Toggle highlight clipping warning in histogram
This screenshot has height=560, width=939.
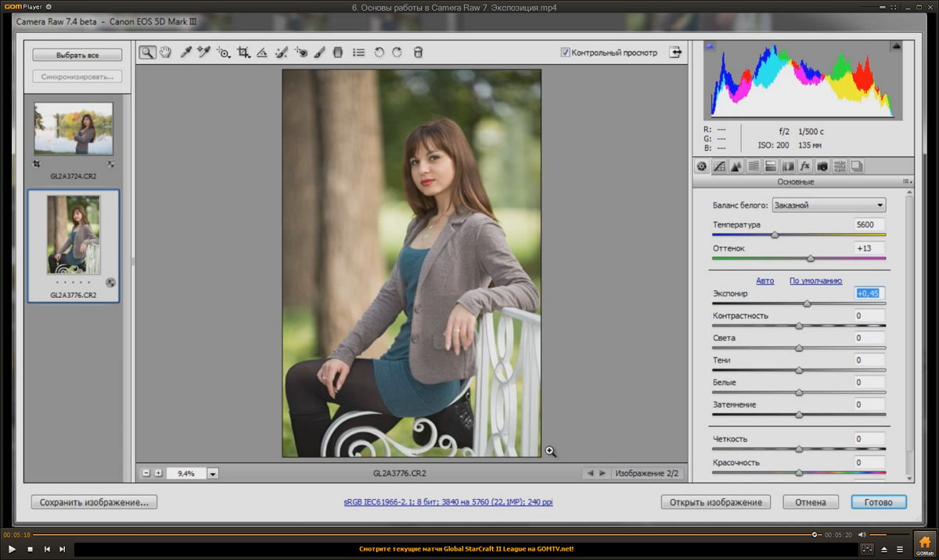897,47
